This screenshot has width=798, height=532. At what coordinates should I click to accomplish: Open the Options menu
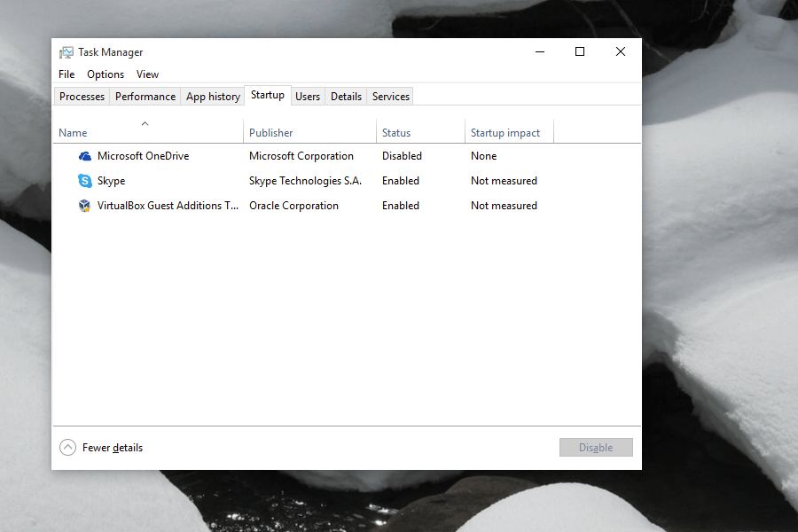click(106, 74)
